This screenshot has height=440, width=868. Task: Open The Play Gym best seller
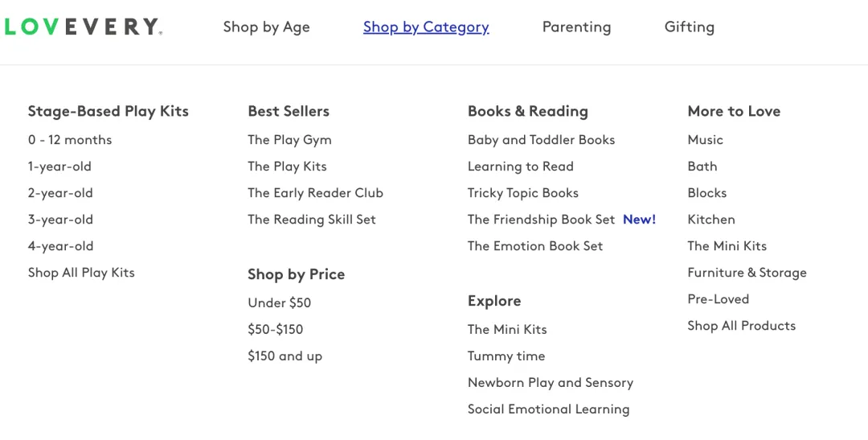pos(289,140)
